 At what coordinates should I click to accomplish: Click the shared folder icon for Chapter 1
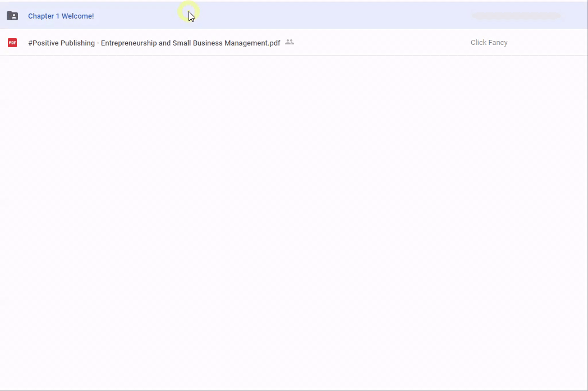coord(12,16)
